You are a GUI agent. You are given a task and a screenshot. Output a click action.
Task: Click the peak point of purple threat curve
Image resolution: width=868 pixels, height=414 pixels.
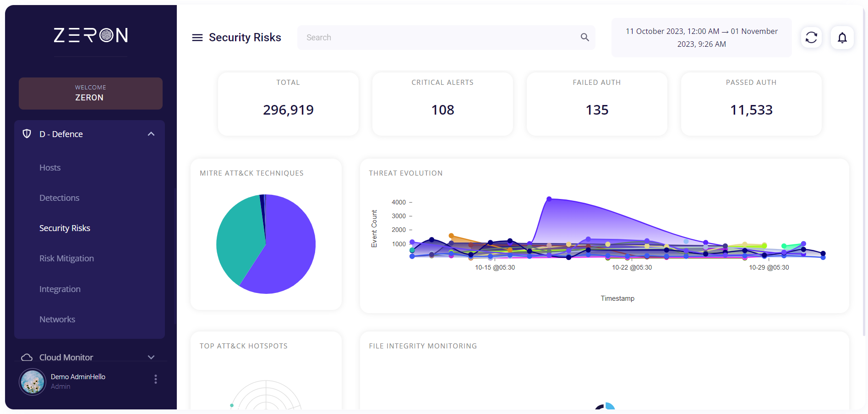click(x=549, y=199)
